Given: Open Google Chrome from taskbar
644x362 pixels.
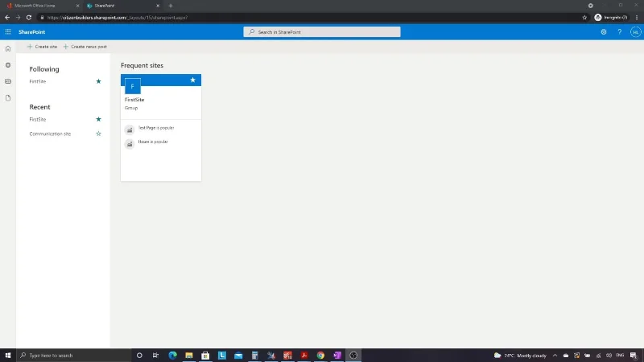Looking at the screenshot, I should [320, 356].
